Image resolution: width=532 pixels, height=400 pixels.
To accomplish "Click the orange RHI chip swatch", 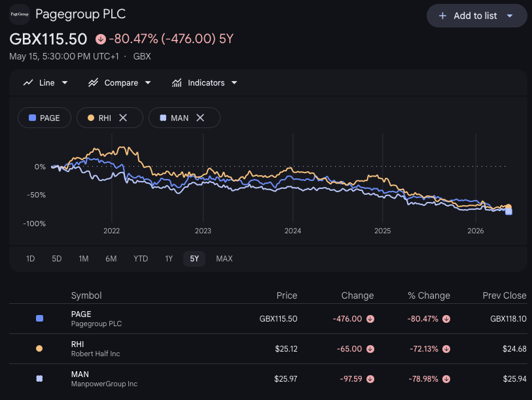I will (x=91, y=118).
